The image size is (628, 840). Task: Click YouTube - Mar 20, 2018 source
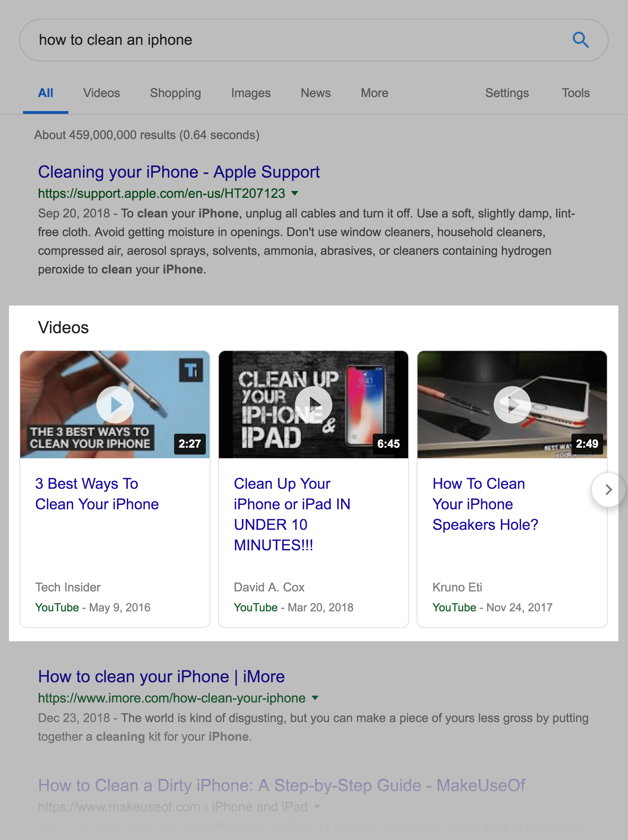pos(293,608)
